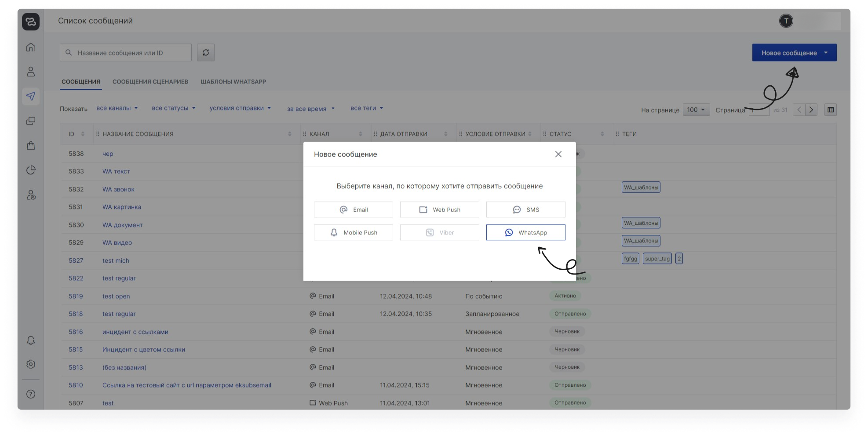Open the Инцидент с цветом ссылки message

coord(144,349)
